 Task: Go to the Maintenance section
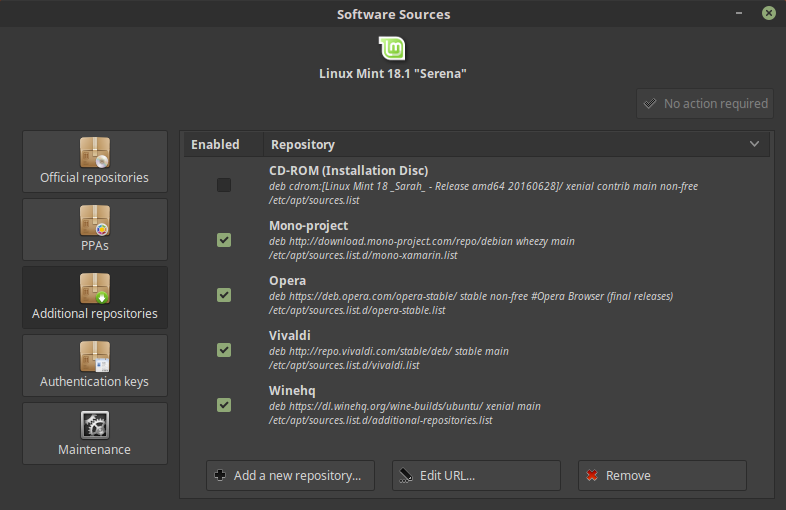tap(95, 433)
